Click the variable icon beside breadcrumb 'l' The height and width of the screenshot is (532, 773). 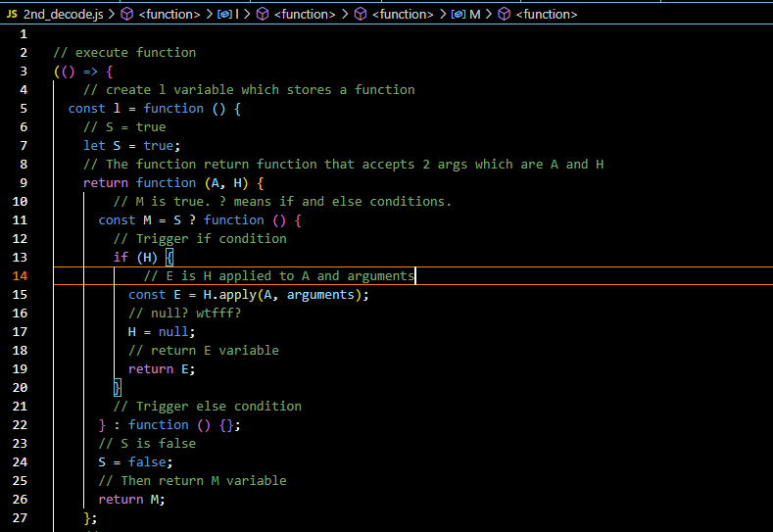click(224, 14)
